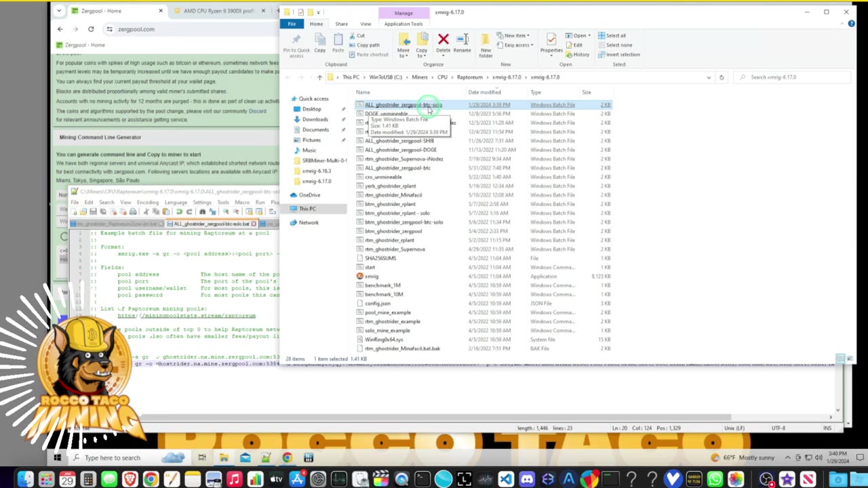Open Chrome from the Windows taskbar
This screenshot has height=488, width=868.
(x=288, y=457)
